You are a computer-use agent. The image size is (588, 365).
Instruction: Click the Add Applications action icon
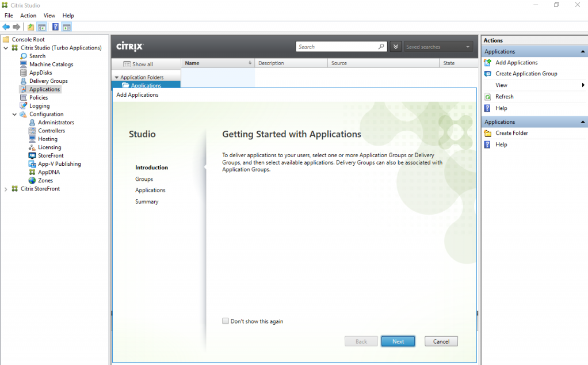[488, 62]
